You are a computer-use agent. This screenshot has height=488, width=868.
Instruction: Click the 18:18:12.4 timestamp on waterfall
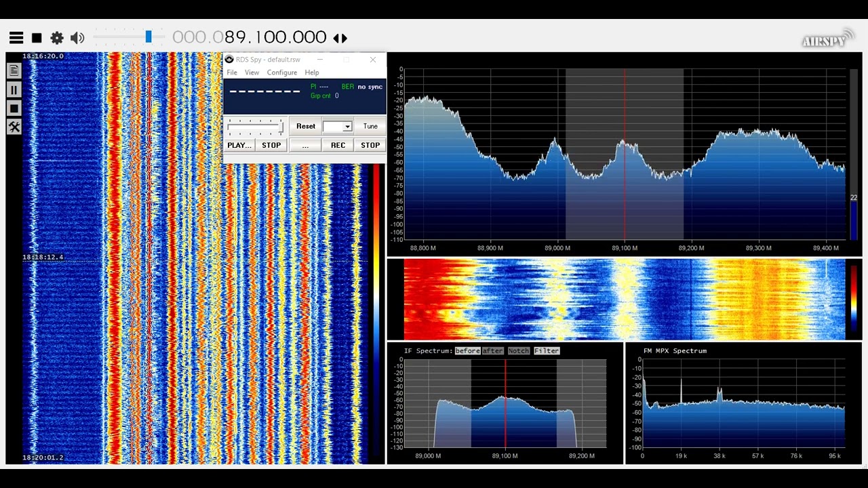(43, 258)
